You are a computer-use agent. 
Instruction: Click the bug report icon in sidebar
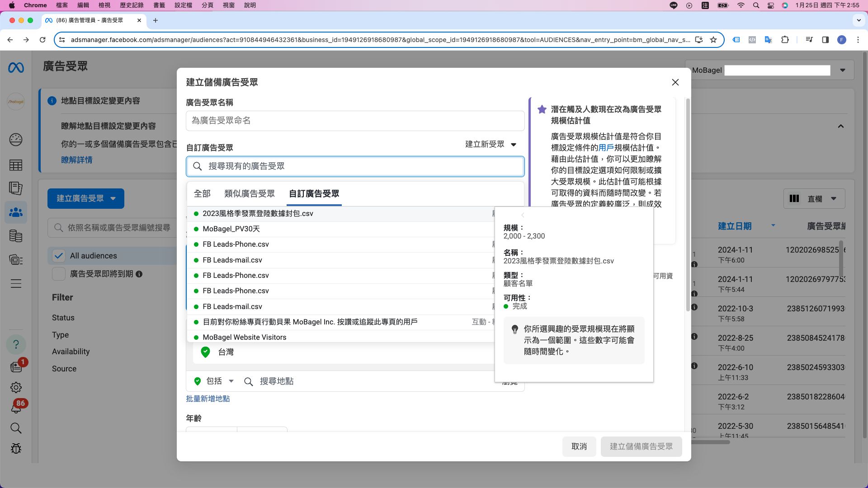point(16,448)
